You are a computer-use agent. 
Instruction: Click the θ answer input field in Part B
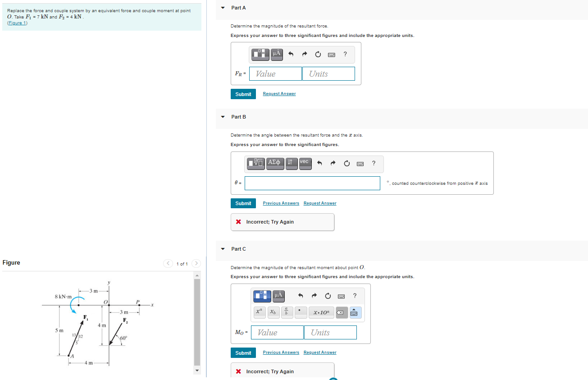tap(312, 183)
